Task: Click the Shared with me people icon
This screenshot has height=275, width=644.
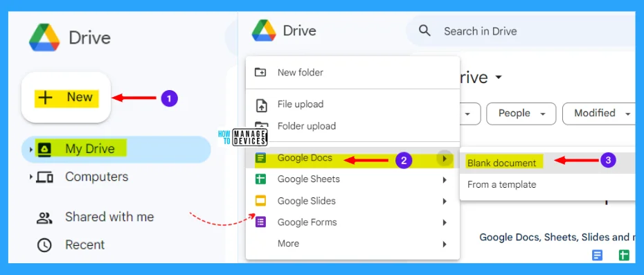Action: coord(44,218)
